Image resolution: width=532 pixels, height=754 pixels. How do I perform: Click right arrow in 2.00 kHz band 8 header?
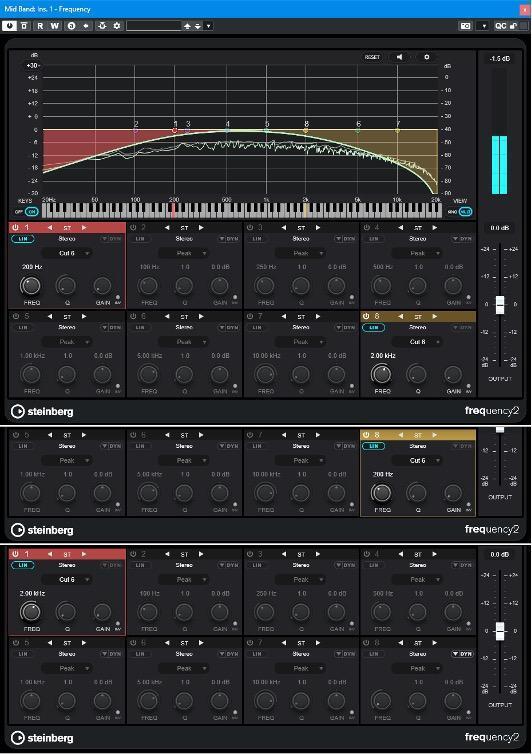coord(434,316)
